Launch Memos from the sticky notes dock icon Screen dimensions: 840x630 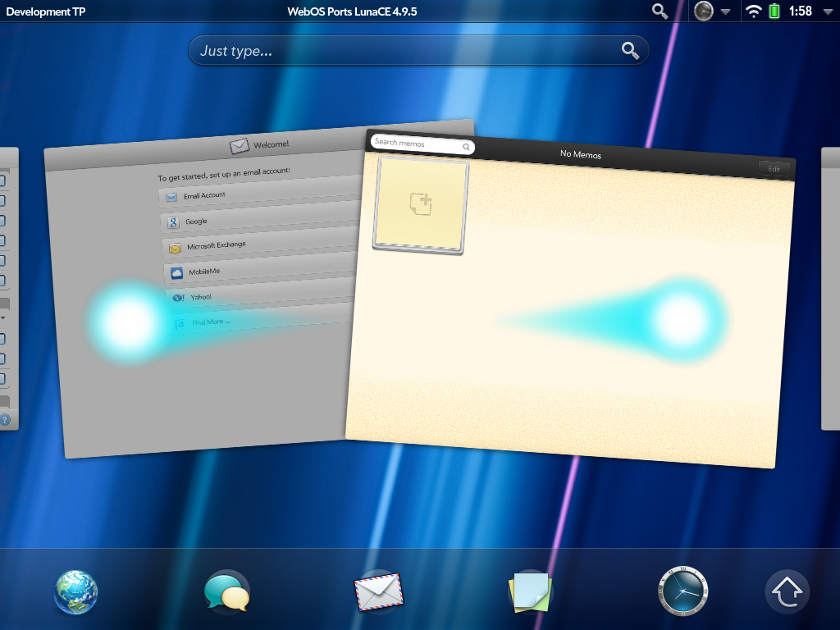point(529,592)
